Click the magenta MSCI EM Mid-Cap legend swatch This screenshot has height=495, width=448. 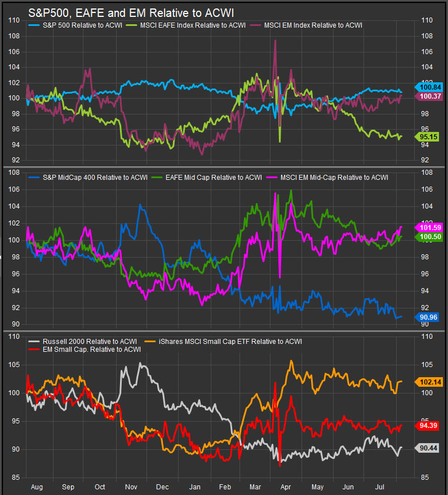[x=272, y=178]
